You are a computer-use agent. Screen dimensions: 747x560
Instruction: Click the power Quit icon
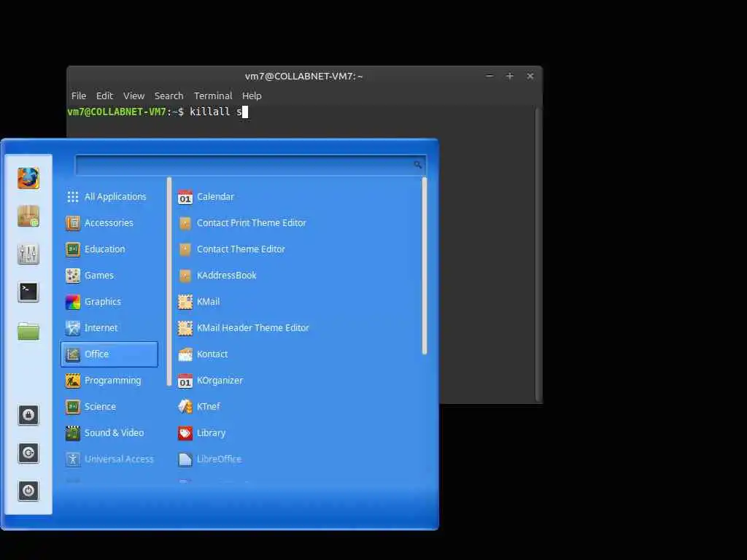(x=28, y=491)
